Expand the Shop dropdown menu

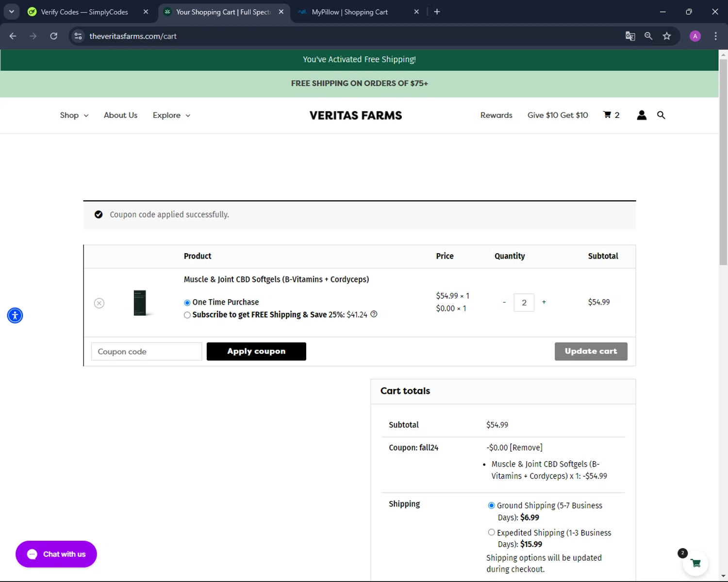(x=74, y=115)
